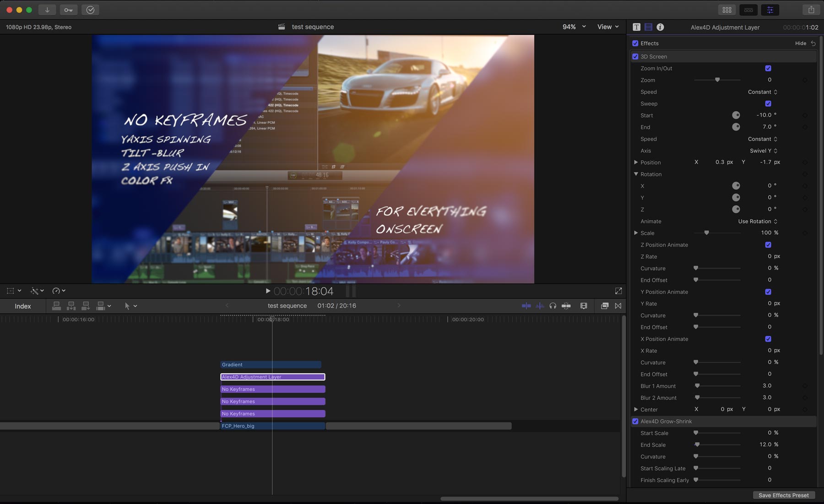Click the Sweep End value 7.0
The width and height of the screenshot is (824, 504).
coord(767,127)
